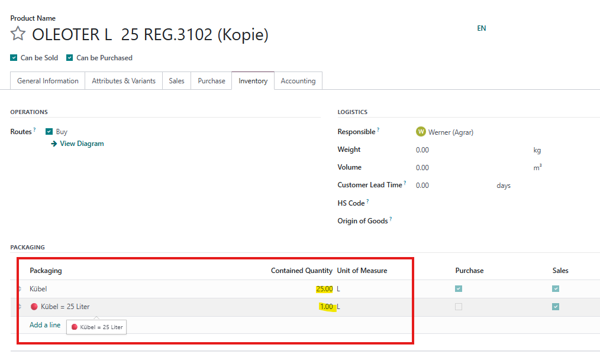Click the Routes help question mark
Image resolution: width=600 pixels, height=364 pixels.
(x=34, y=130)
